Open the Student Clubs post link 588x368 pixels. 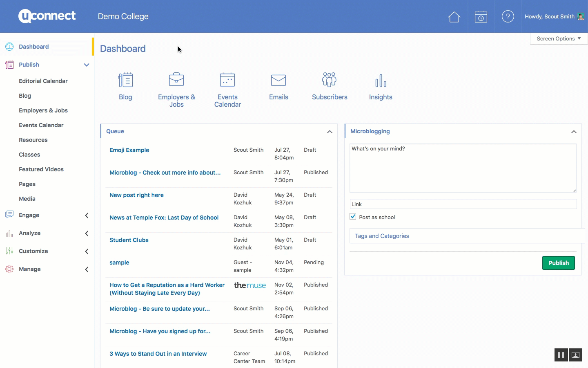pyautogui.click(x=129, y=240)
